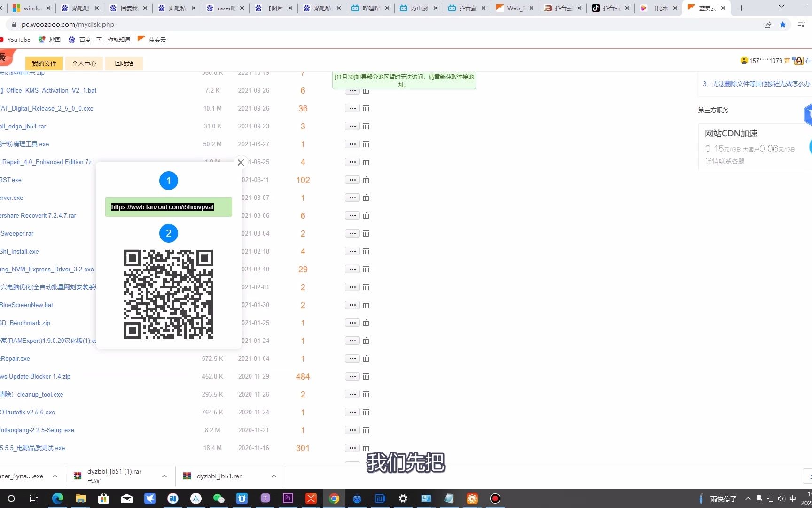The height and width of the screenshot is (508, 812).
Task: Open the ws Update Blocker 1.4.zip link
Action: click(x=35, y=376)
